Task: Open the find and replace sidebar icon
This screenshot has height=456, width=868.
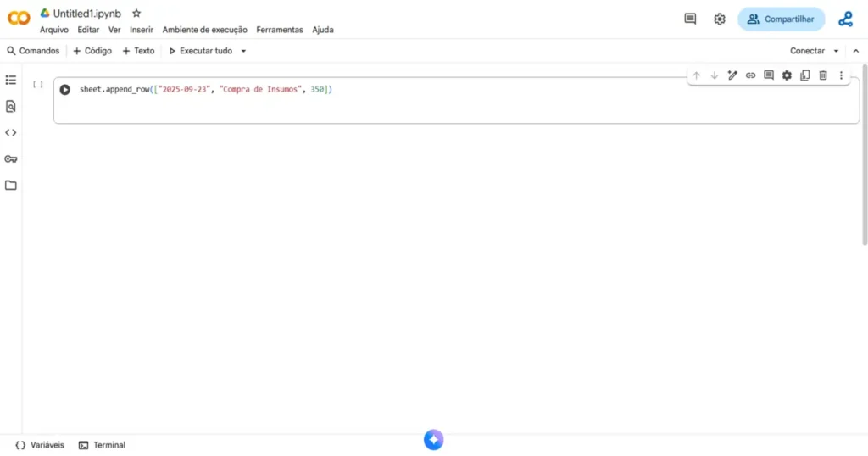Action: pyautogui.click(x=10, y=106)
